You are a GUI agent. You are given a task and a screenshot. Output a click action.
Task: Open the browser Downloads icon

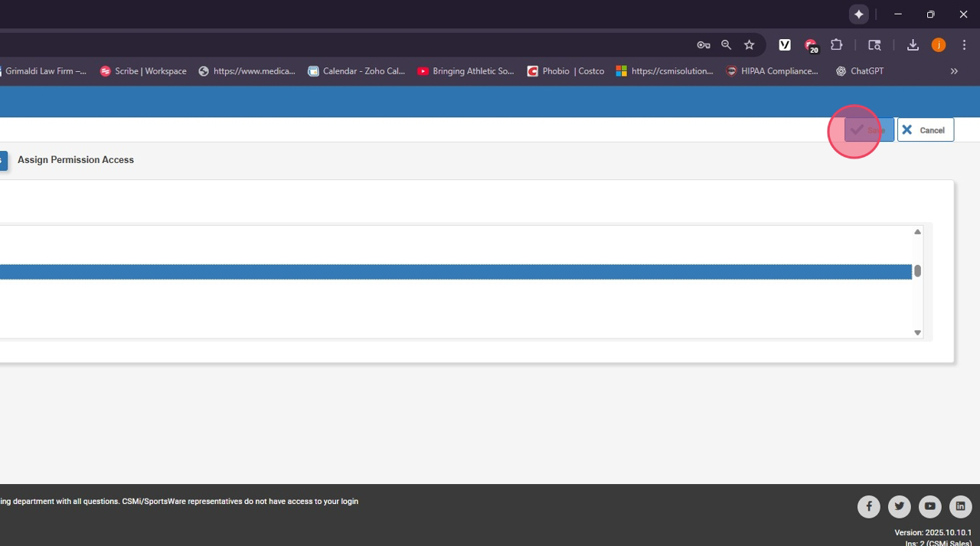pos(913,45)
